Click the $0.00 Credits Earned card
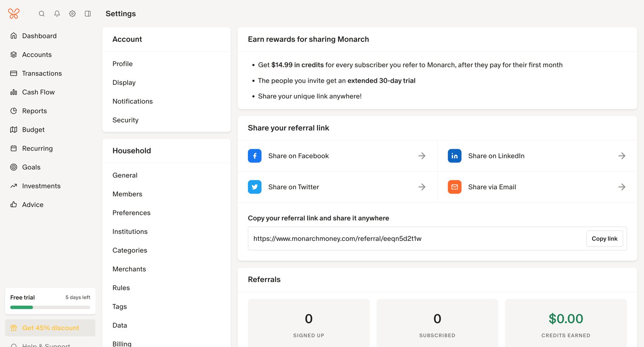The width and height of the screenshot is (644, 347). pos(566,324)
